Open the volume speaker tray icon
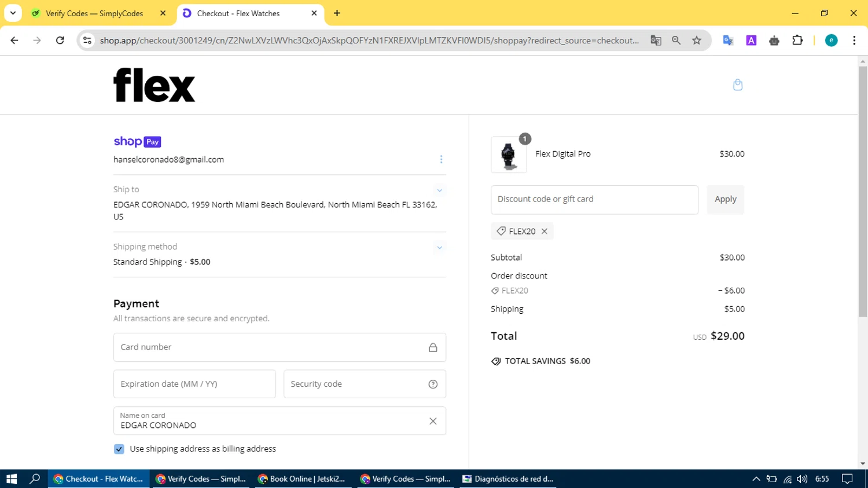Image resolution: width=868 pixels, height=488 pixels. pyautogui.click(x=802, y=479)
